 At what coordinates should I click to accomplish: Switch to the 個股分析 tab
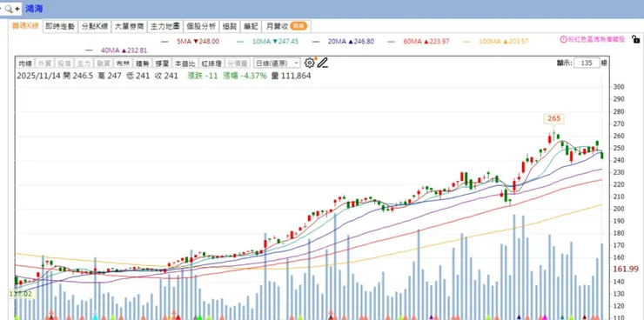tap(201, 27)
